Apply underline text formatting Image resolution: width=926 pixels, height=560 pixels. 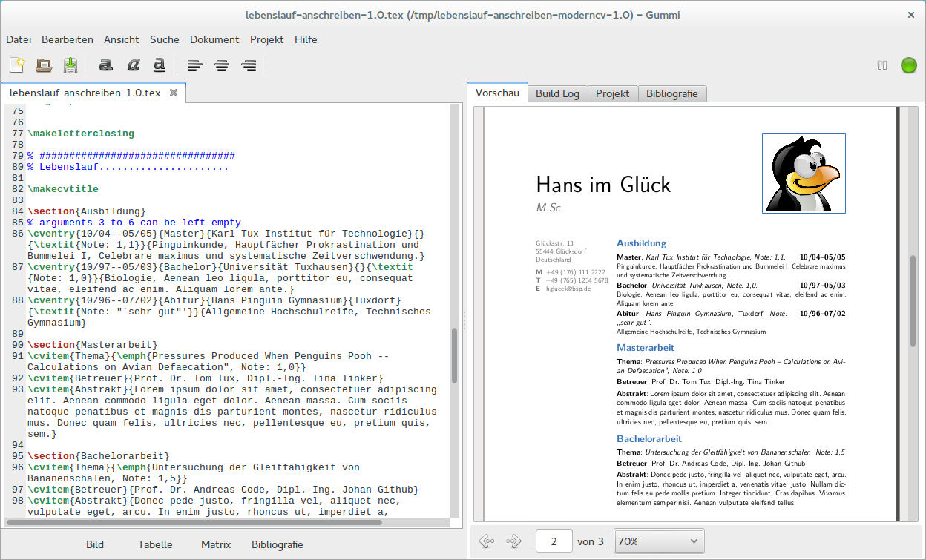tap(160, 65)
